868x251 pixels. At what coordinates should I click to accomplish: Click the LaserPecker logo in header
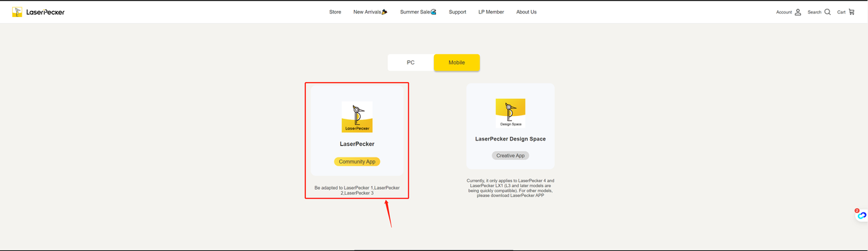point(38,12)
